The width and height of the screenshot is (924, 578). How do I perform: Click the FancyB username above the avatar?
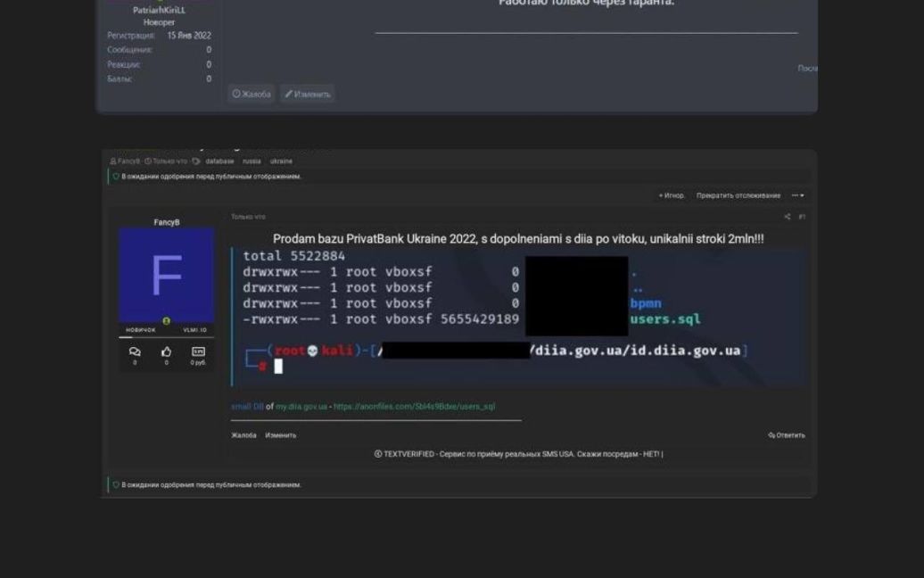[x=167, y=222]
